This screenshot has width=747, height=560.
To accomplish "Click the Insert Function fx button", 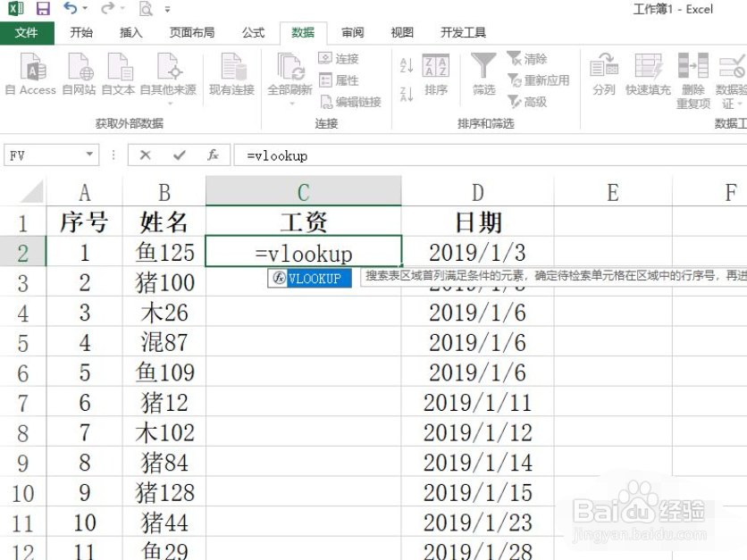I will coord(213,155).
